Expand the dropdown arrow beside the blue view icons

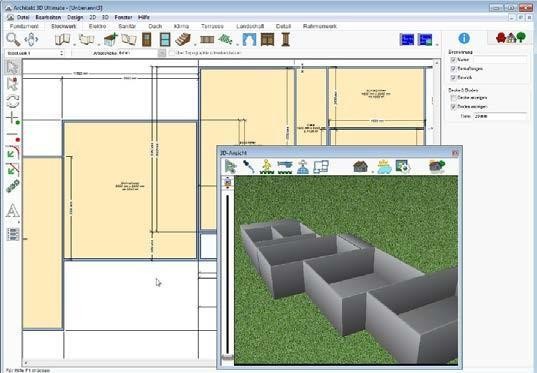coord(437,45)
